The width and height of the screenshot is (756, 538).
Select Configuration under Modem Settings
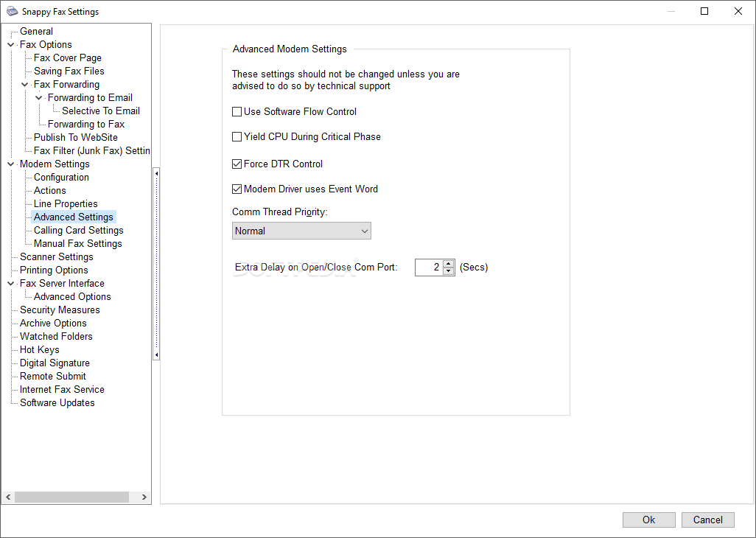(61, 178)
